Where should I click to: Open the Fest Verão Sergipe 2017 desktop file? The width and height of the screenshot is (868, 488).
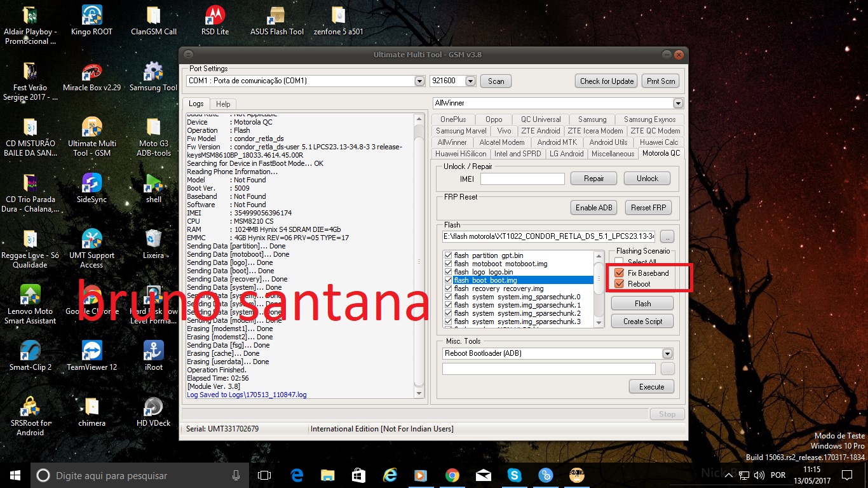pos(31,81)
